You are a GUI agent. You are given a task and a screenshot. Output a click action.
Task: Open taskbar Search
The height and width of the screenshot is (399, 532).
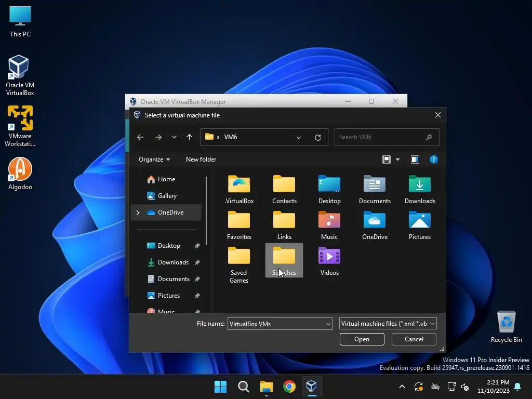pos(243,387)
